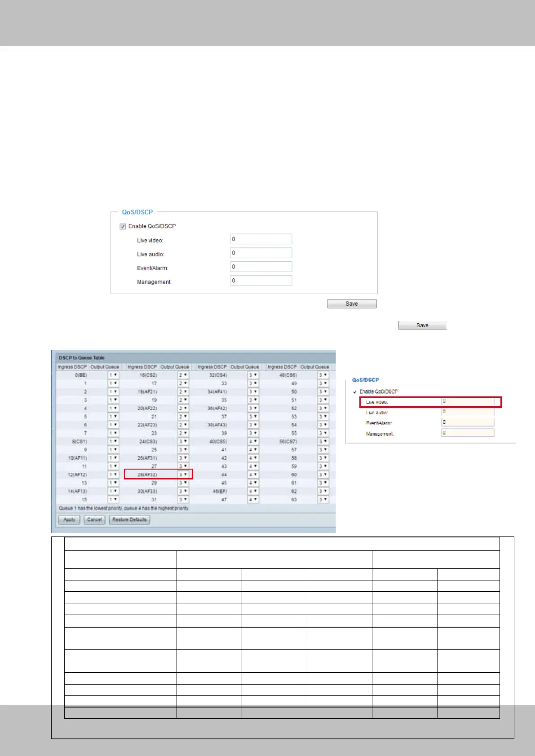
Task: Click the 46(EF) cell in DSCP table
Action: point(220,491)
